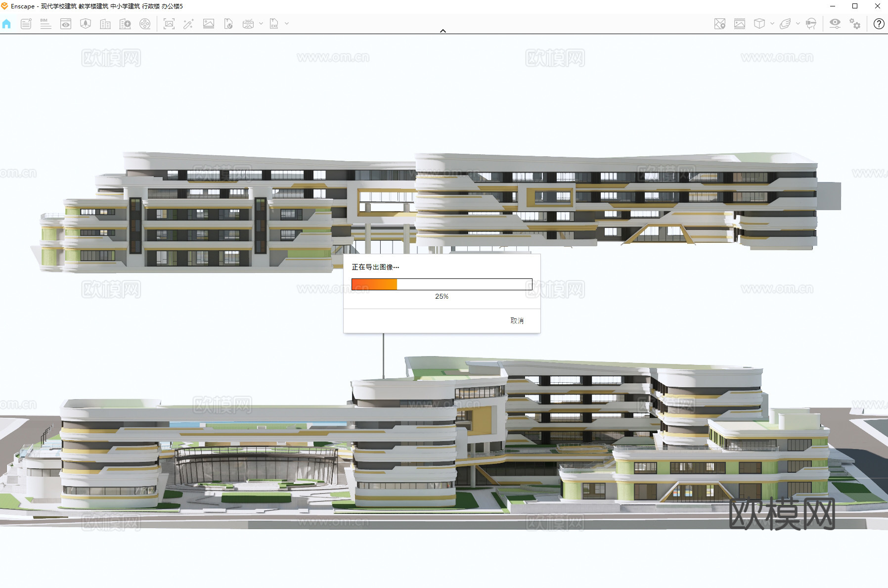Image resolution: width=888 pixels, height=588 pixels.
Task: Toggle the safe frame icon
Action: [740, 24]
